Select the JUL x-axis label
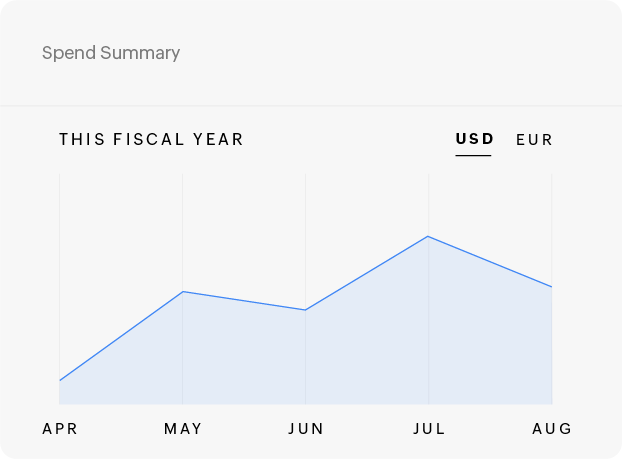 tap(429, 429)
